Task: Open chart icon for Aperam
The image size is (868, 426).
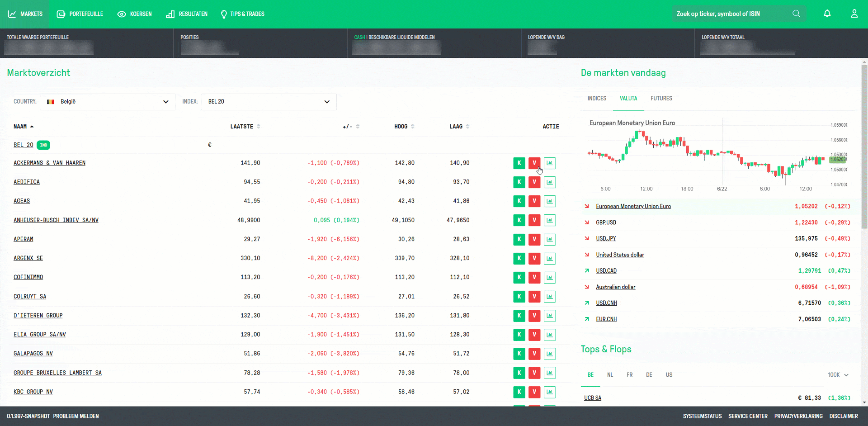Action: 550,239
